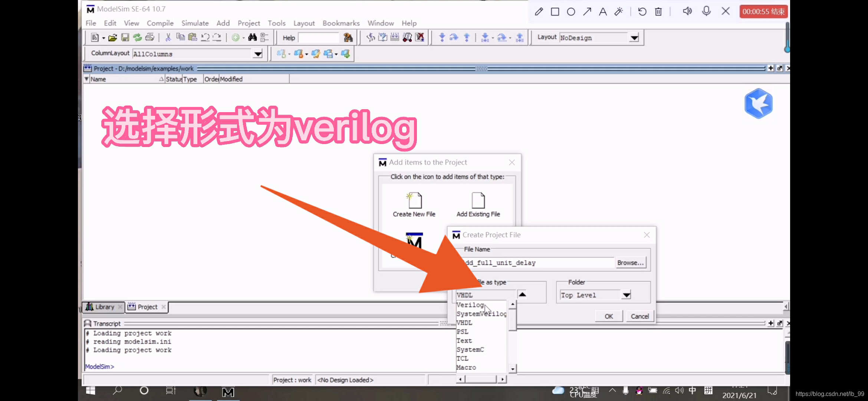Click the Browse... button

pyautogui.click(x=630, y=263)
